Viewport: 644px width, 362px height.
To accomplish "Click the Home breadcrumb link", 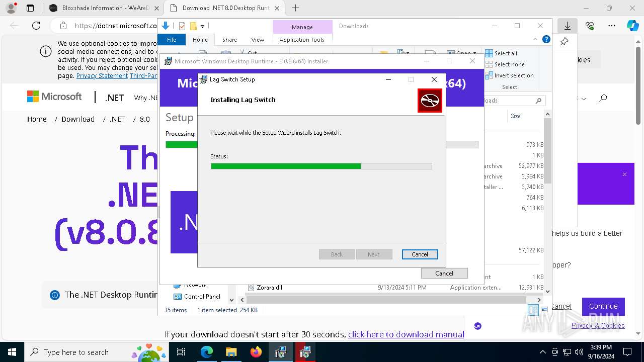I will [37, 119].
